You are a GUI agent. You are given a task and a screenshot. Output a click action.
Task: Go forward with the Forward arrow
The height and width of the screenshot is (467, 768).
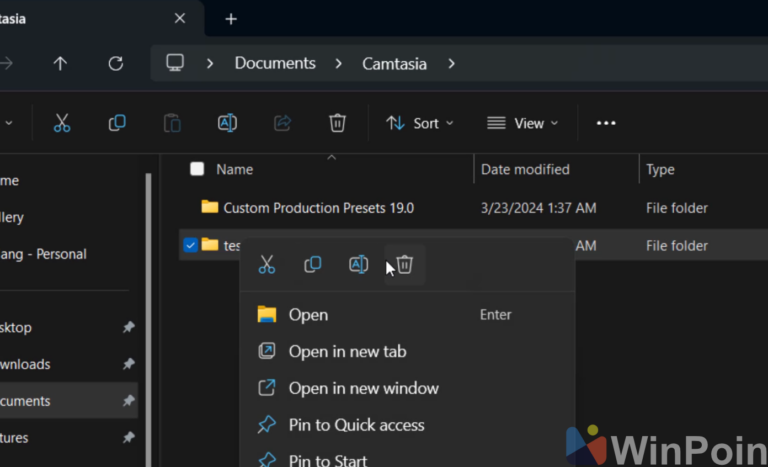(x=6, y=63)
